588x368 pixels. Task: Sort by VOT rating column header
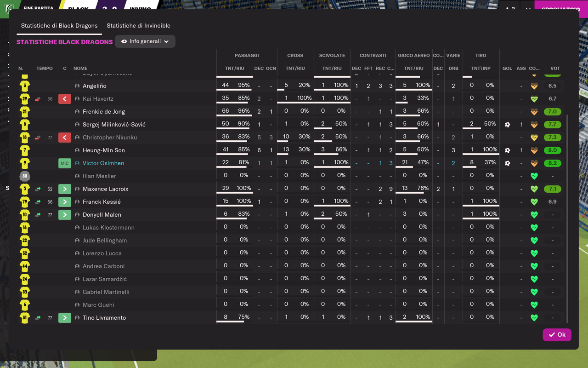click(555, 69)
